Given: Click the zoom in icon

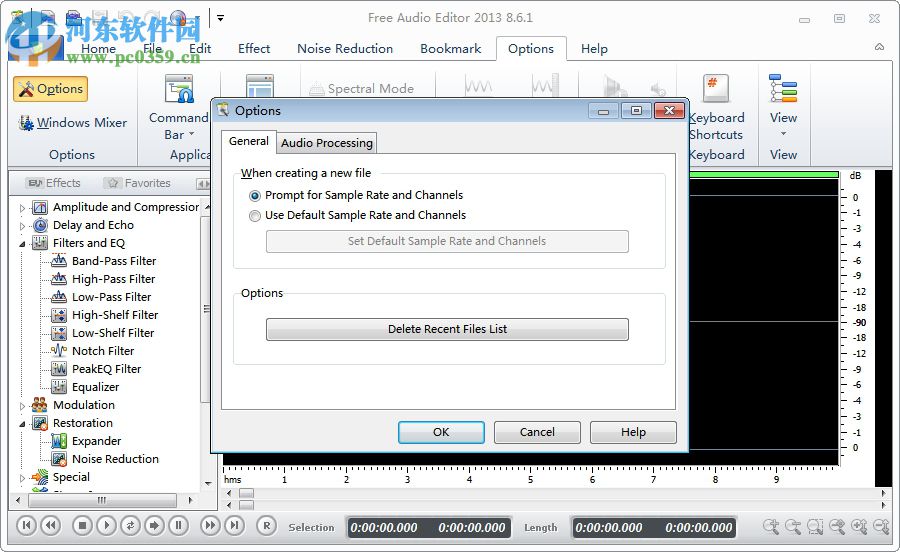Looking at the screenshot, I should pyautogui.click(x=771, y=526).
